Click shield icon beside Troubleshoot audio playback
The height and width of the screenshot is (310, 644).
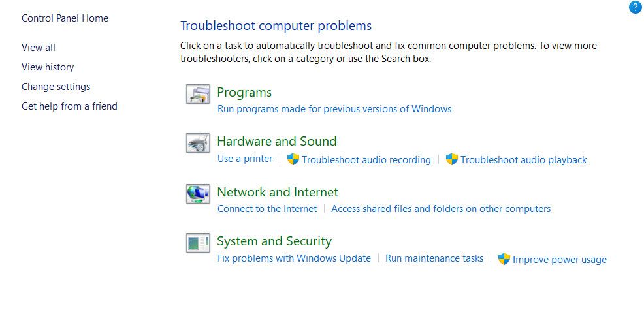point(452,159)
